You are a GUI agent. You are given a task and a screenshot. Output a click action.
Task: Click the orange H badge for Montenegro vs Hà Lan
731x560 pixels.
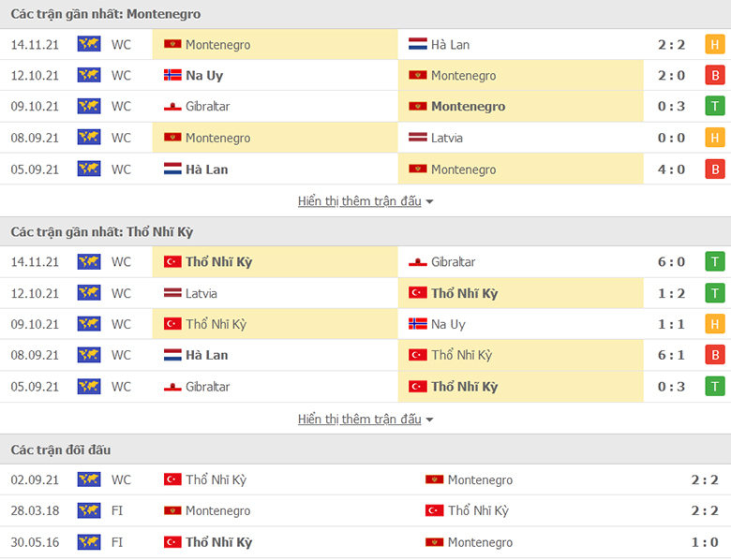pos(715,45)
